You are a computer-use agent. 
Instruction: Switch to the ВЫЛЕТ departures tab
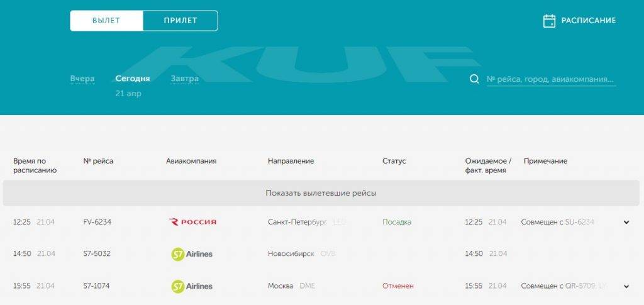click(106, 21)
